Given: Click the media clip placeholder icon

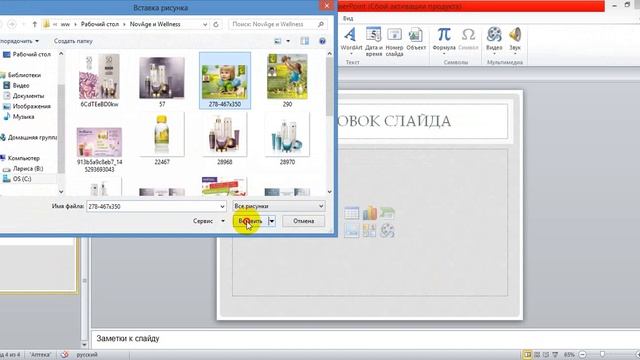Looking at the screenshot, I should (387, 231).
